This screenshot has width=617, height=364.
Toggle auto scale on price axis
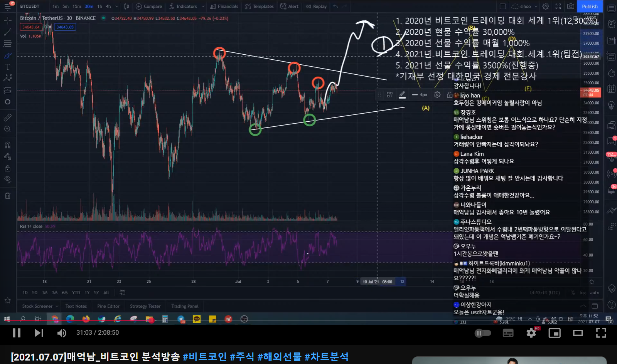(595, 293)
